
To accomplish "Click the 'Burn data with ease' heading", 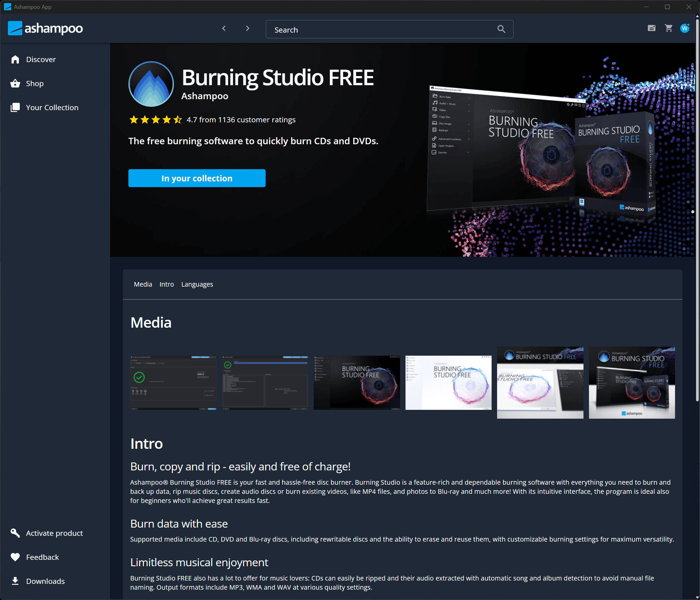I will 179,524.
